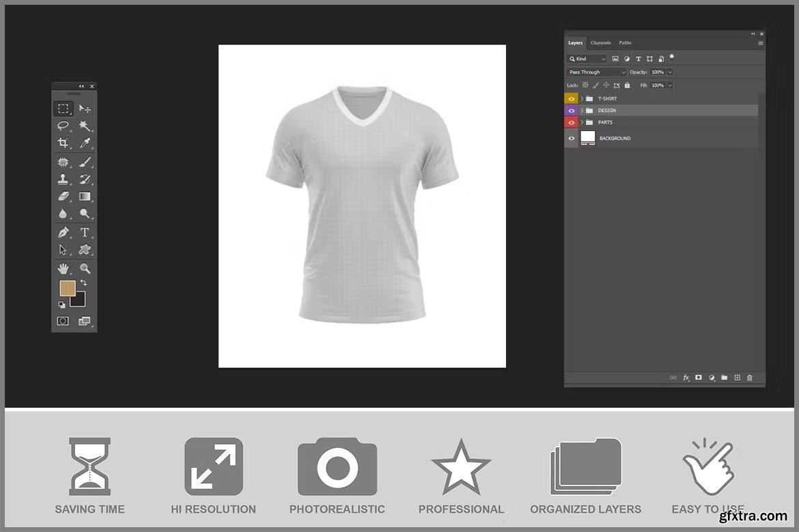This screenshot has width=799, height=532.
Task: Expand the DESIGN layer group
Action: point(582,111)
